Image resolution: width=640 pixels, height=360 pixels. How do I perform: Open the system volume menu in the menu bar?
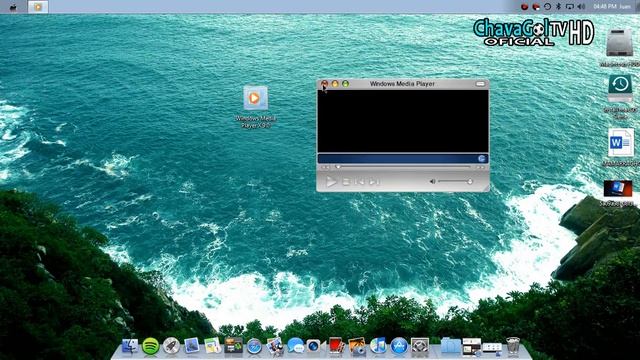582,7
